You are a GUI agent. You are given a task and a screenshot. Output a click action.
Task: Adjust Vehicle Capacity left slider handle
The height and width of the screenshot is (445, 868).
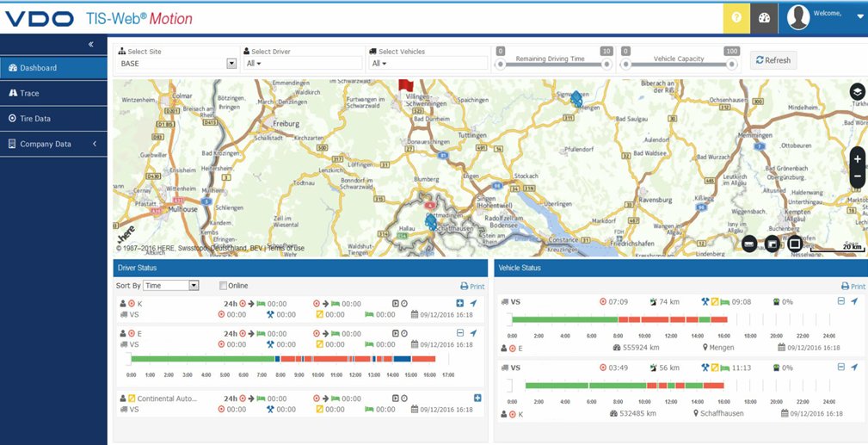(x=625, y=65)
